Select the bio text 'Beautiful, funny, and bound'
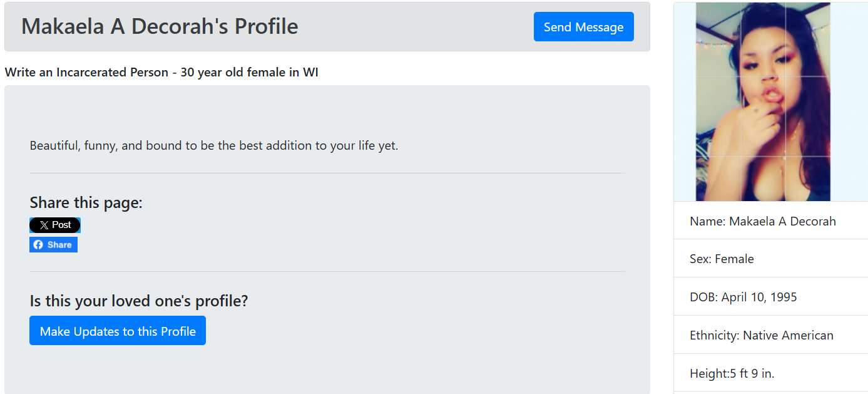 coord(214,146)
